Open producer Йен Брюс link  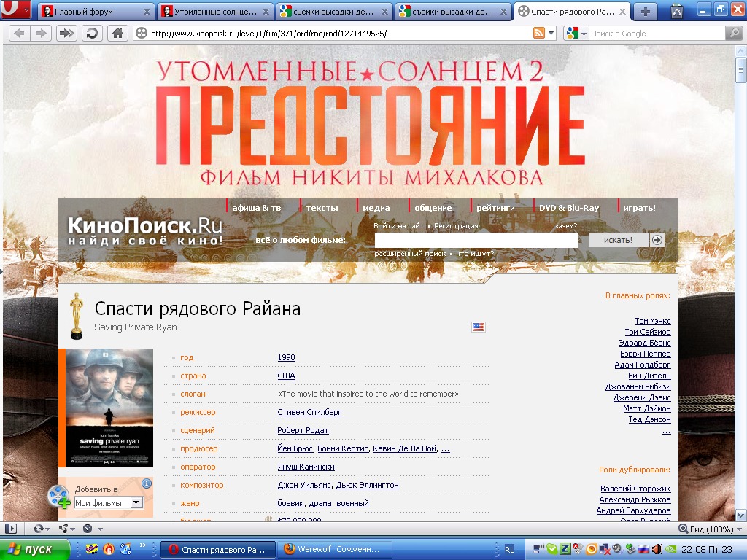pyautogui.click(x=295, y=448)
